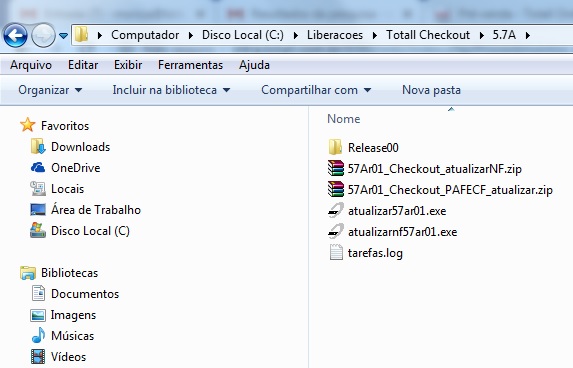Go back with the blue Back arrow

coord(15,35)
